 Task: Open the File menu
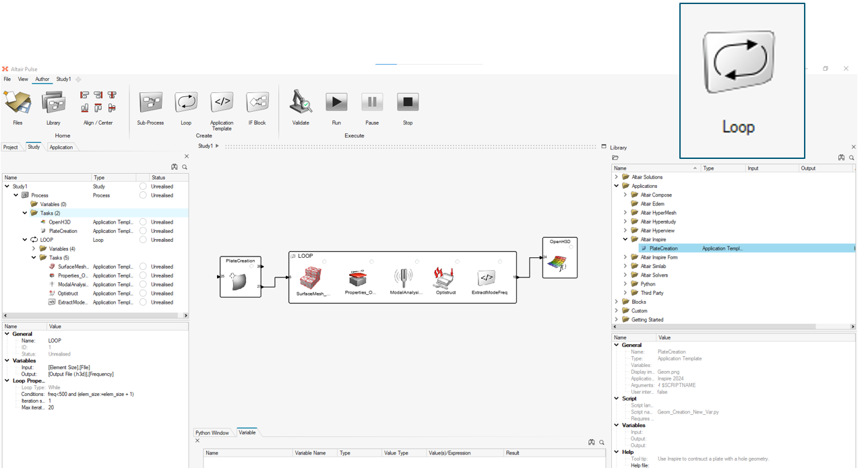pos(7,79)
